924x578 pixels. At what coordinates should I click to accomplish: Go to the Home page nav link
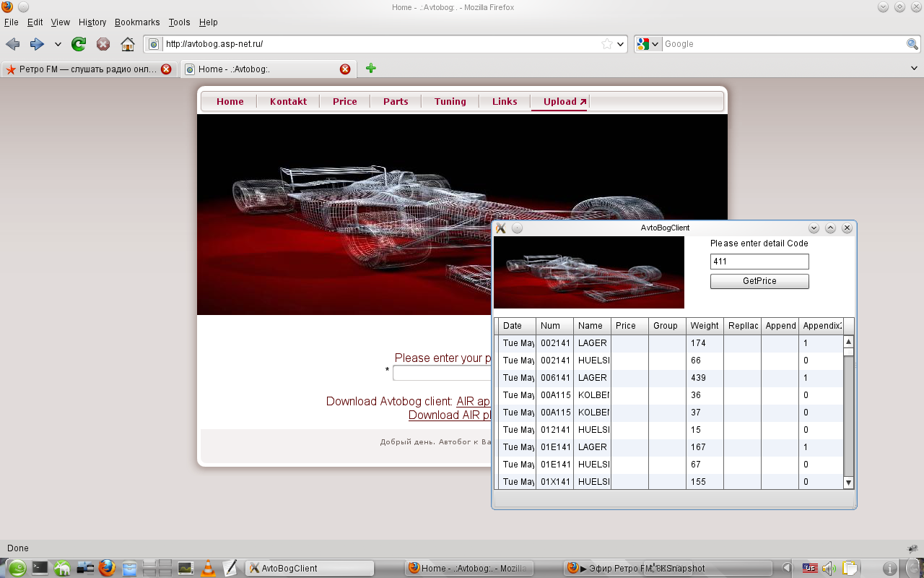click(230, 102)
